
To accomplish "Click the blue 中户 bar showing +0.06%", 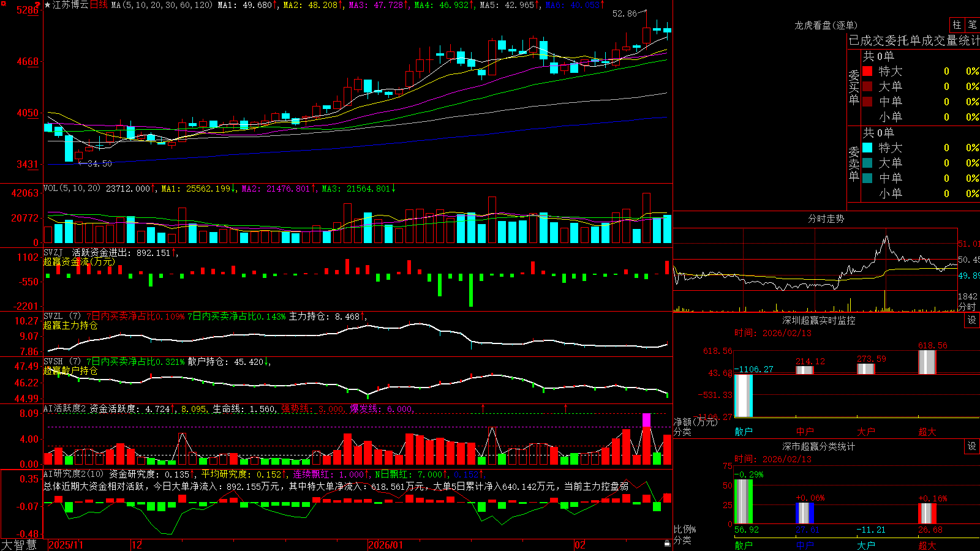I will (805, 513).
